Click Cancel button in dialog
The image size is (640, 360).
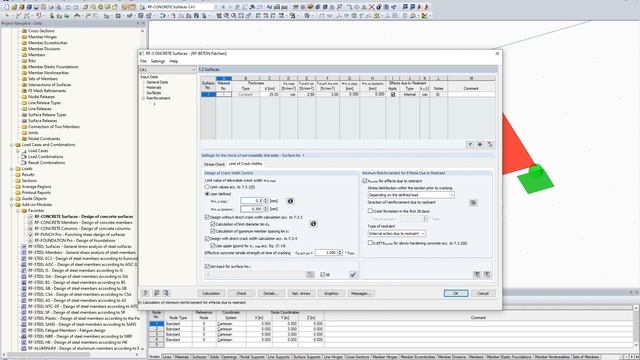click(483, 293)
